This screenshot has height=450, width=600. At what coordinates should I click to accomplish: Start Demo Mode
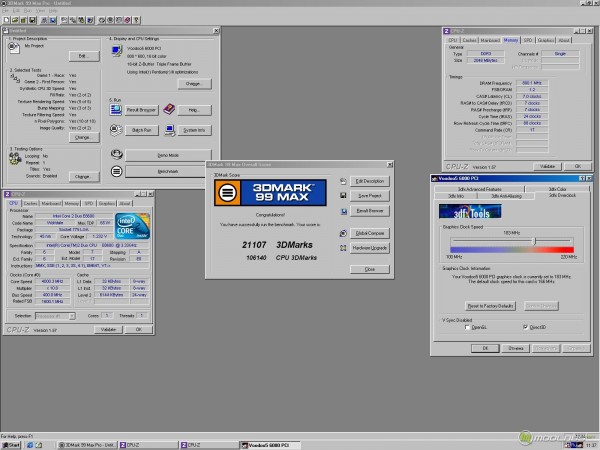[168, 155]
